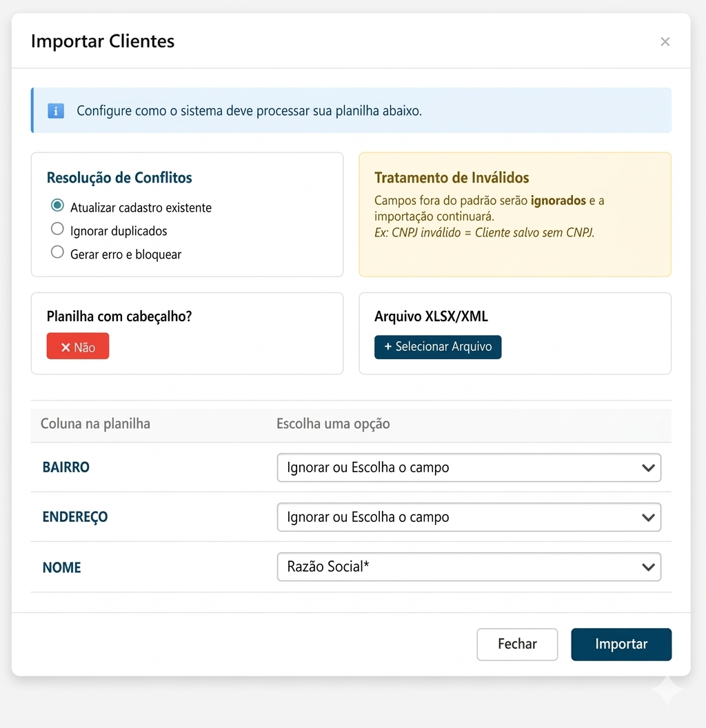Viewport: 706px width, 728px height.
Task: Open the BAIRRO field mapping dropdown
Action: point(469,467)
